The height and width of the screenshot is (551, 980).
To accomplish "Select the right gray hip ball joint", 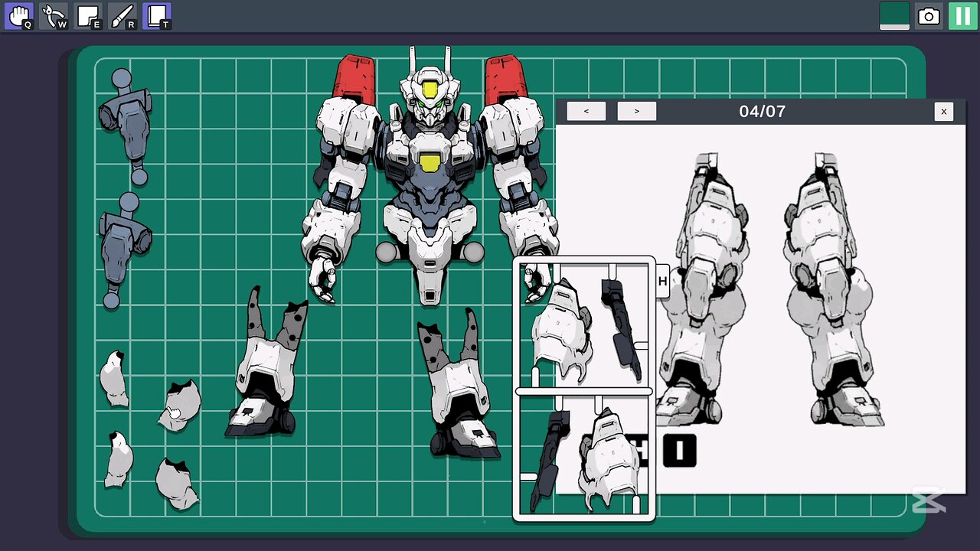I will [x=474, y=252].
